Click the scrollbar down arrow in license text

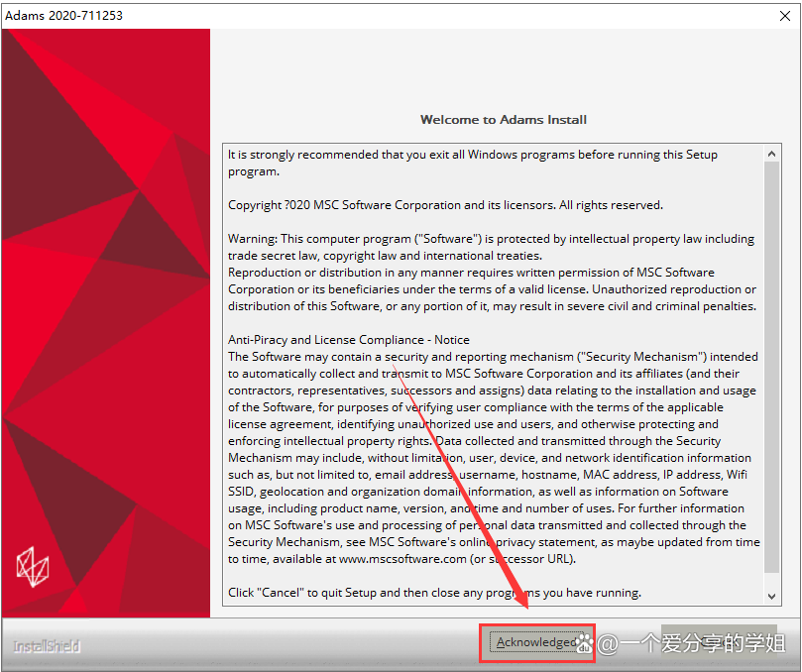click(772, 596)
